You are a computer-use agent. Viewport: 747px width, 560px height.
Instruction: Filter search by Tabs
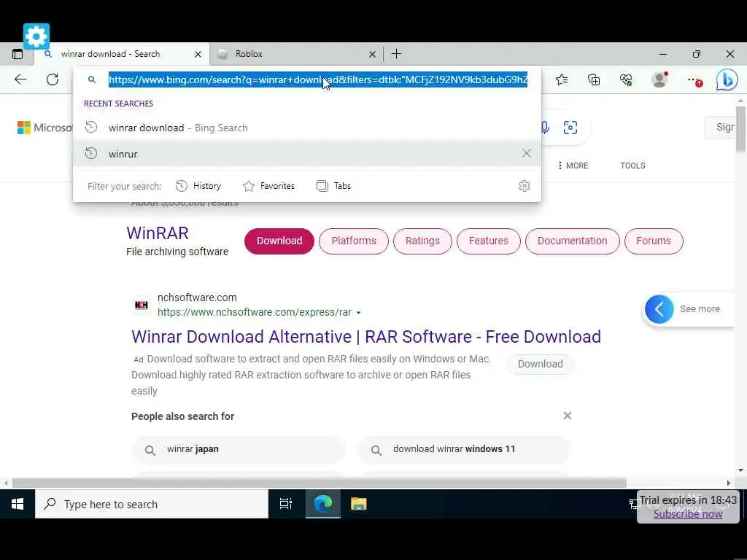point(333,186)
